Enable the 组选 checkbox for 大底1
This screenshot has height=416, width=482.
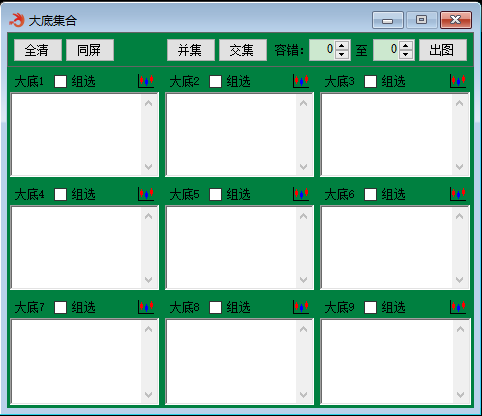pyautogui.click(x=60, y=81)
